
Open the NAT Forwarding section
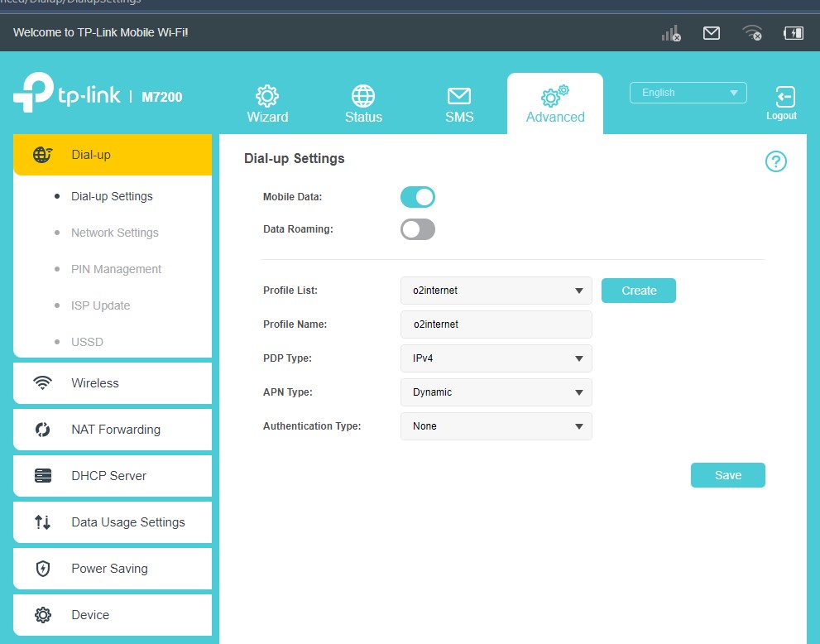coord(113,430)
